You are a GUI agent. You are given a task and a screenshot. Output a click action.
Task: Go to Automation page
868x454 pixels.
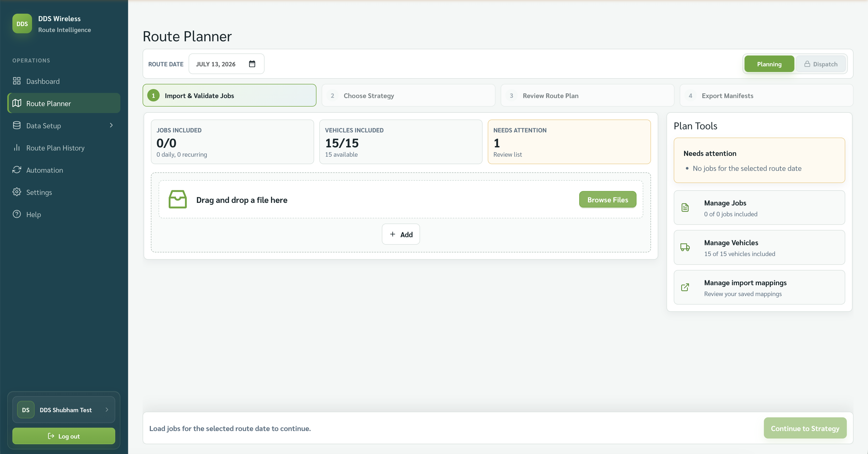pyautogui.click(x=64, y=170)
